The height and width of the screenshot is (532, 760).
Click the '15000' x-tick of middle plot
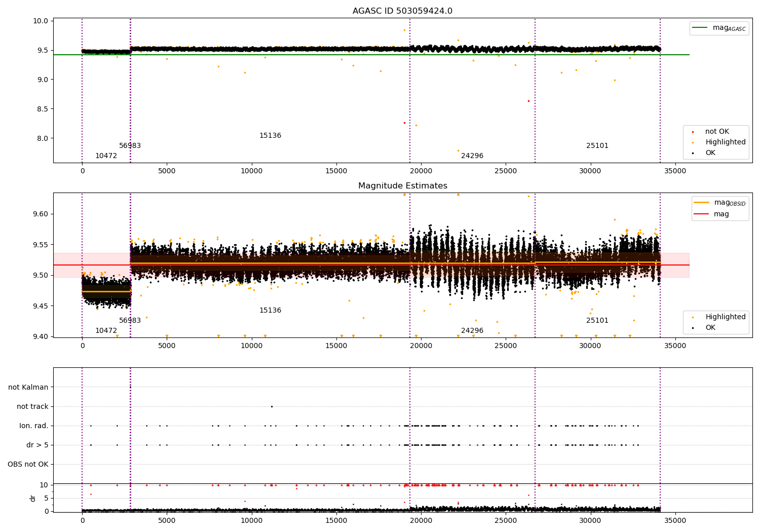point(336,346)
